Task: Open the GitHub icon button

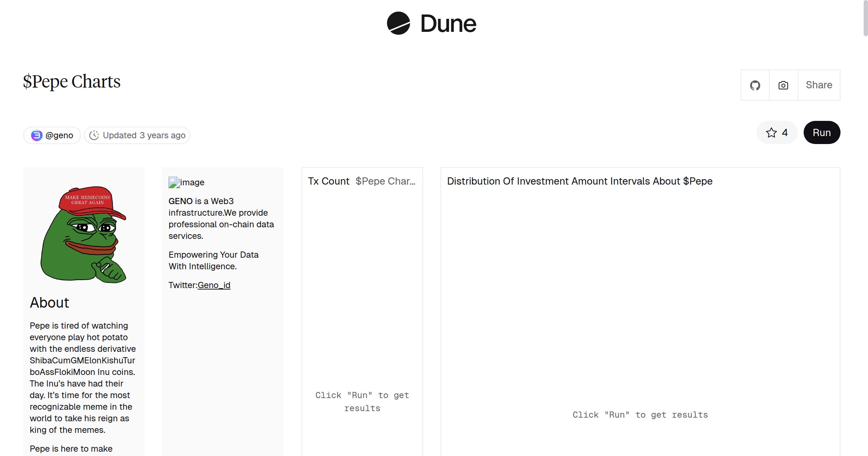Action: point(755,85)
